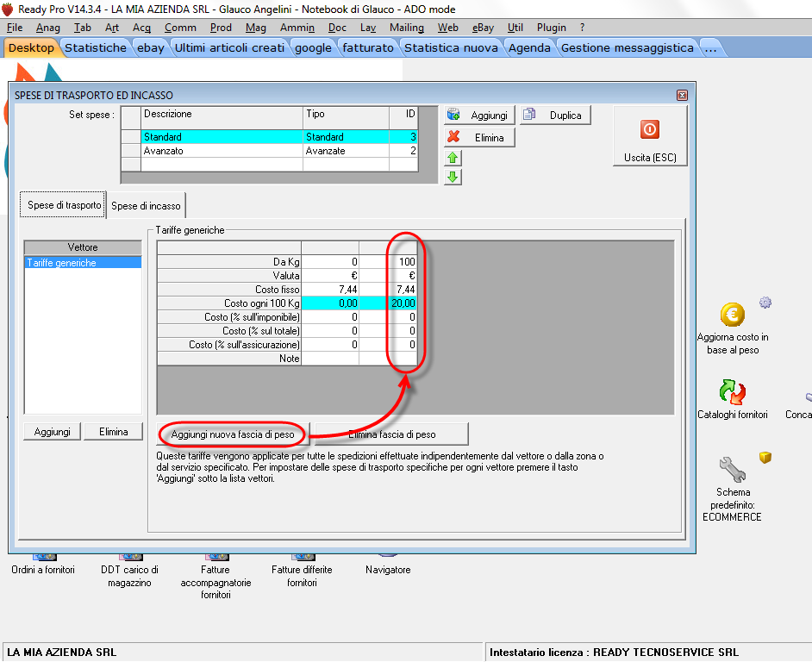Open Gestione messaggistica tab
The image size is (812, 662).
(x=628, y=47)
